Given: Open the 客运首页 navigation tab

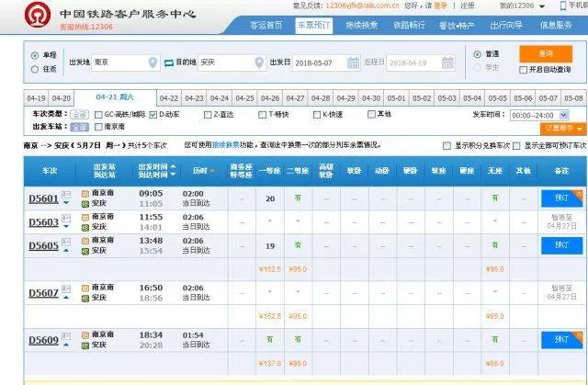Looking at the screenshot, I should (x=266, y=26).
